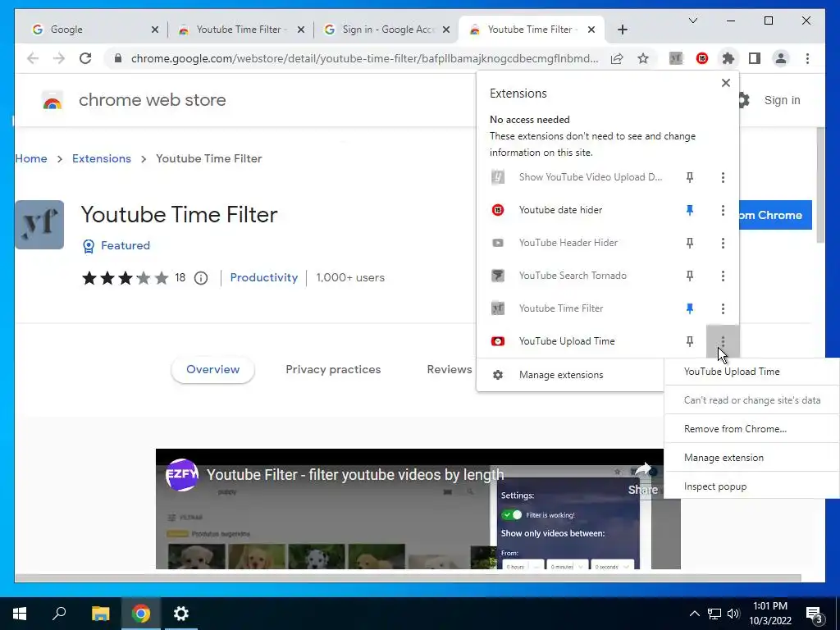This screenshot has height=630, width=840.
Task: Reload the current page
Action: [85, 58]
